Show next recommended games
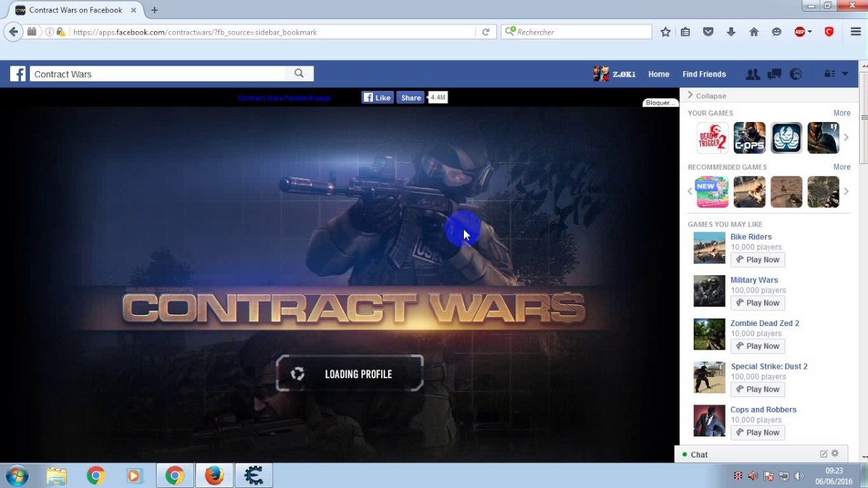Image resolution: width=868 pixels, height=488 pixels. (x=846, y=192)
